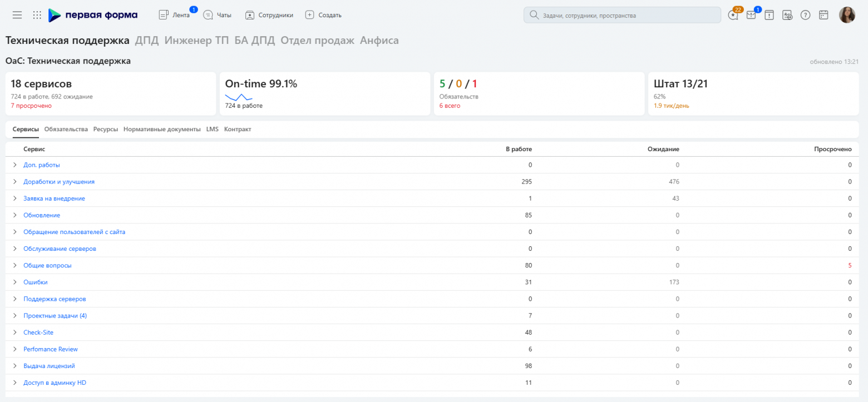Open the envelope alerts icon with 1 badge
This screenshot has width=868, height=402.
pyautogui.click(x=751, y=15)
